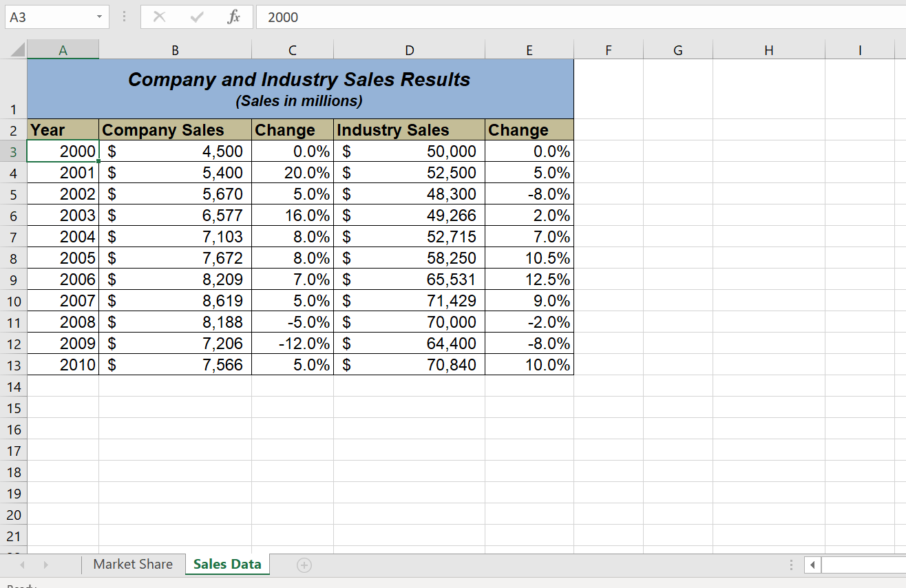Select column H header
Viewport: 906px width, 588px height.
[x=769, y=50]
